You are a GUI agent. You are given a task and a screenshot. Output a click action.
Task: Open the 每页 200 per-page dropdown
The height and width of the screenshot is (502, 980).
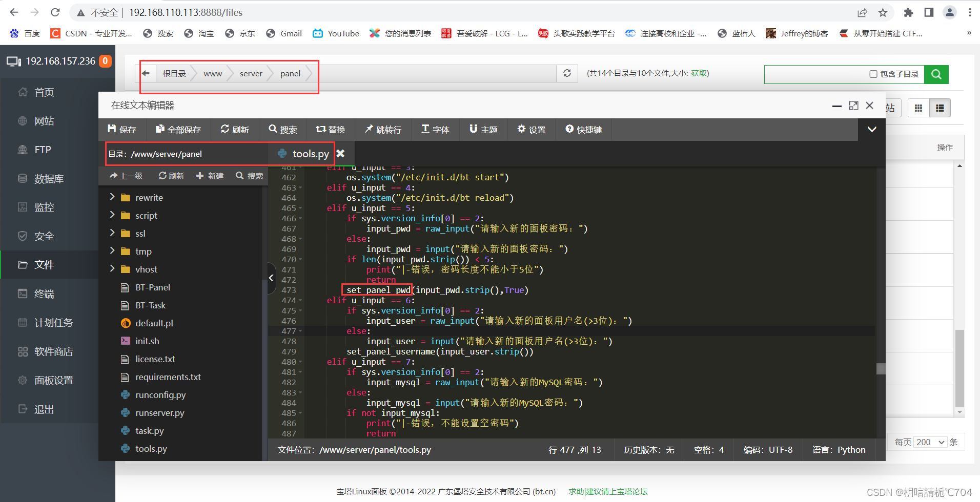click(x=930, y=442)
